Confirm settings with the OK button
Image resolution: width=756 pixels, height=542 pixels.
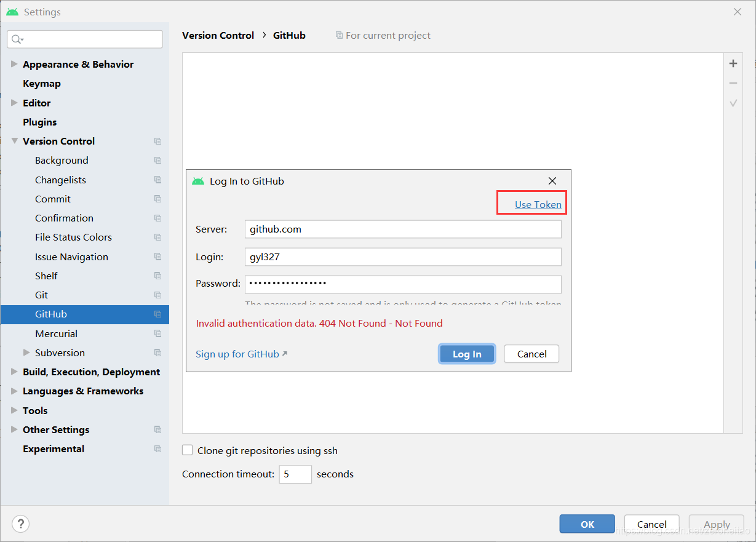[x=587, y=524]
